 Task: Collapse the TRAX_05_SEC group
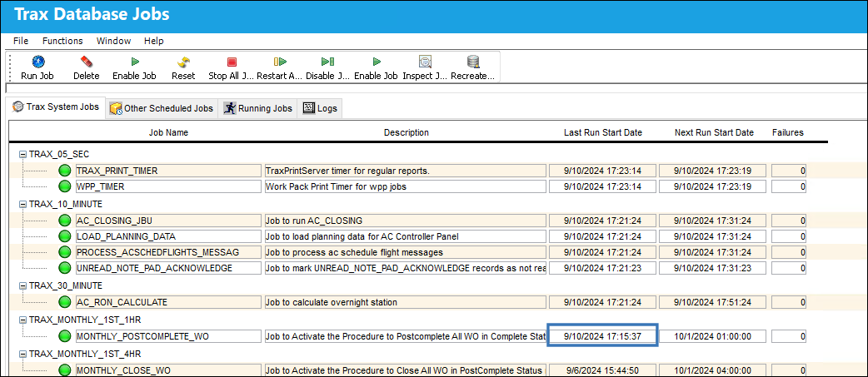[22, 154]
